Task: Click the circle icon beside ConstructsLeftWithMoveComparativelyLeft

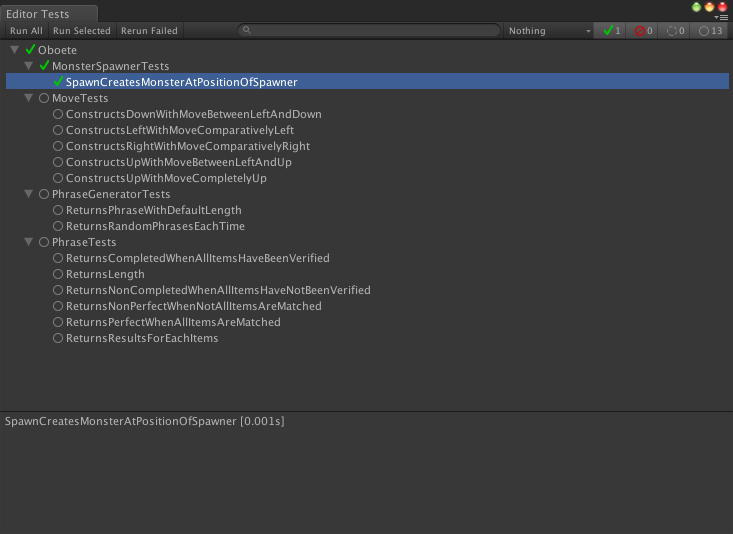Action: (x=58, y=130)
